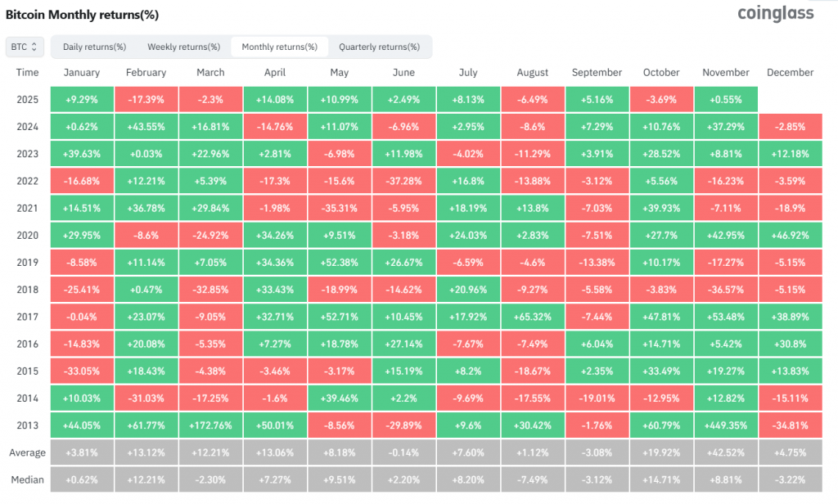Click the -17.39% February 2025 cell

(146, 99)
